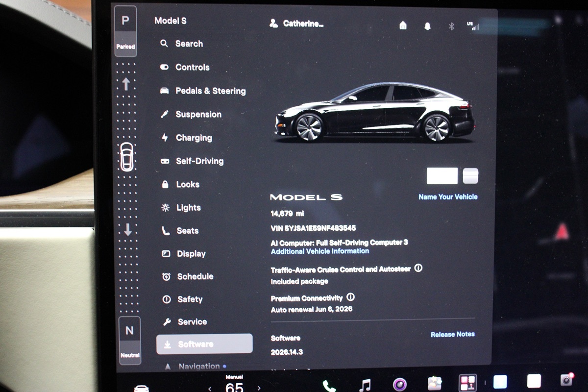Open Additional Vehicle Information link
The image size is (588, 392).
320,251
